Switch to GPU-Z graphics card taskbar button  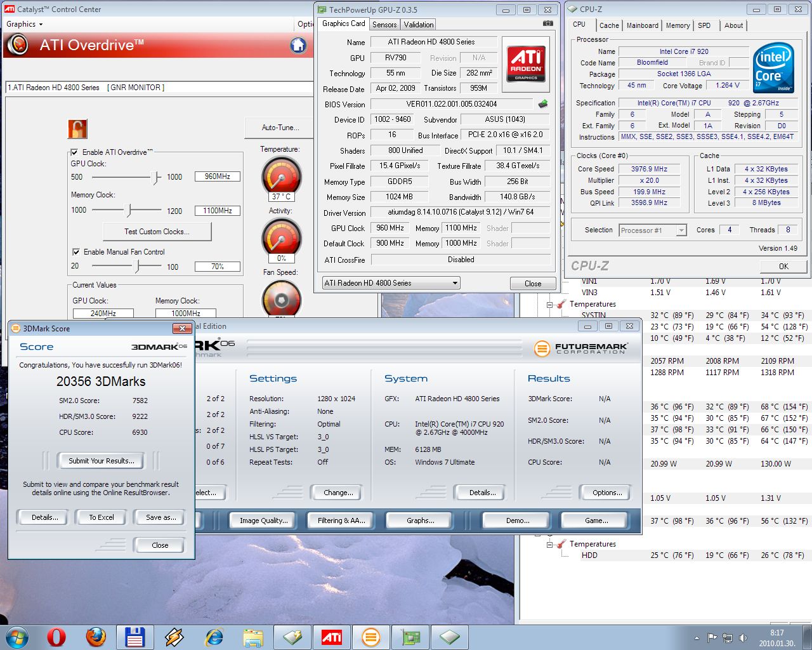tap(410, 637)
